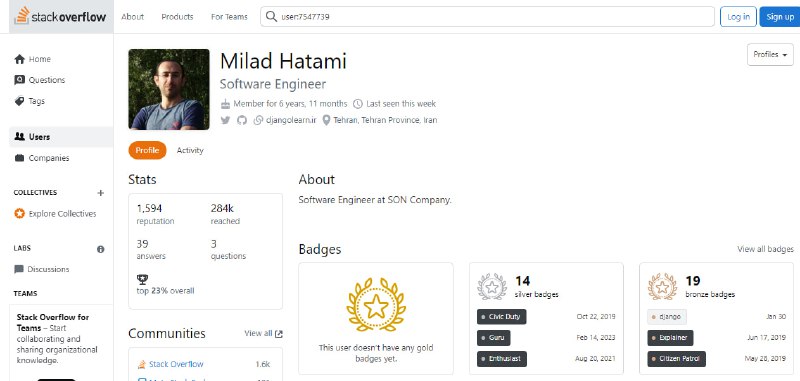Viewport: 800px width, 381px height.
Task: Open the For Teams menu item
Action: coord(229,17)
